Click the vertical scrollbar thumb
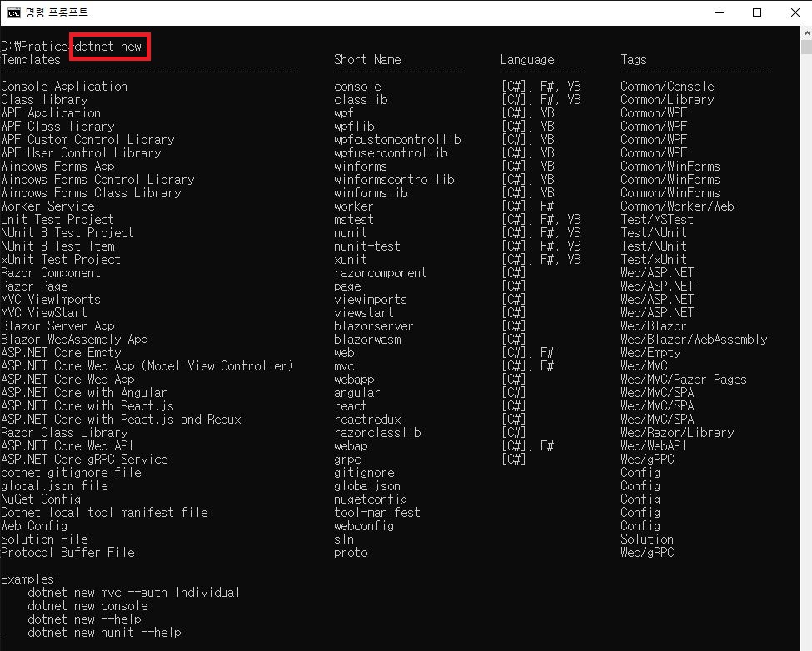Screen dimensions: 812x651 pos(807,47)
